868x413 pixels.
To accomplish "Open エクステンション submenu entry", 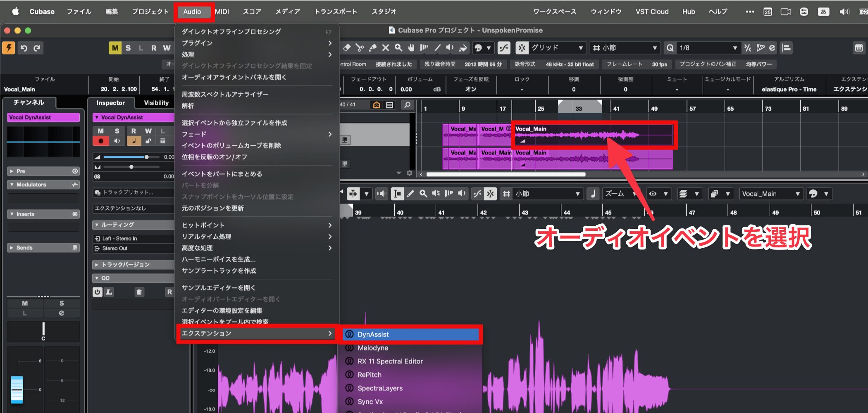I will point(257,333).
